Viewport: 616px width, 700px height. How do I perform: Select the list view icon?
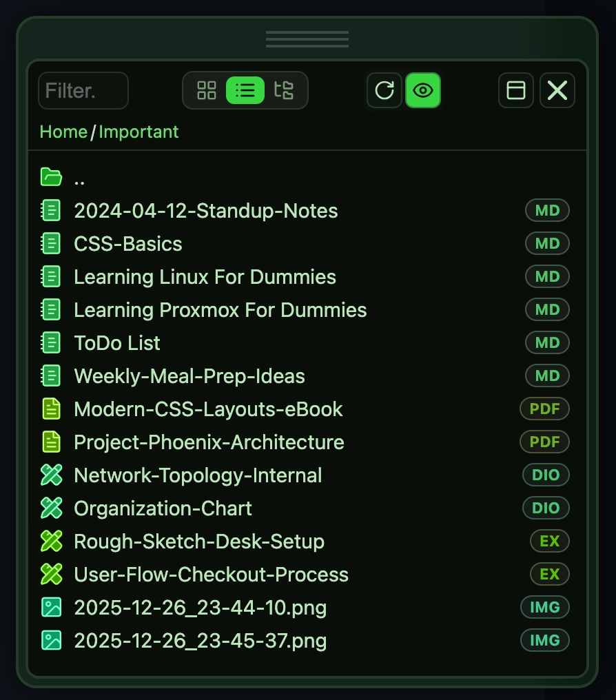245,90
